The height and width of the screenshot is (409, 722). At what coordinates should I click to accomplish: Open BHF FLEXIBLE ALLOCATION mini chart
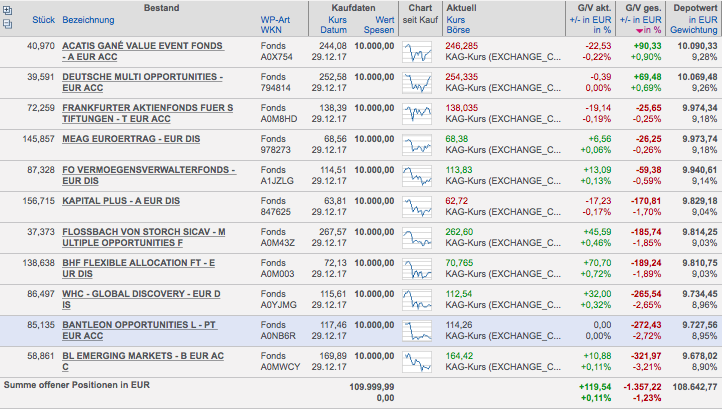[x=417, y=269]
